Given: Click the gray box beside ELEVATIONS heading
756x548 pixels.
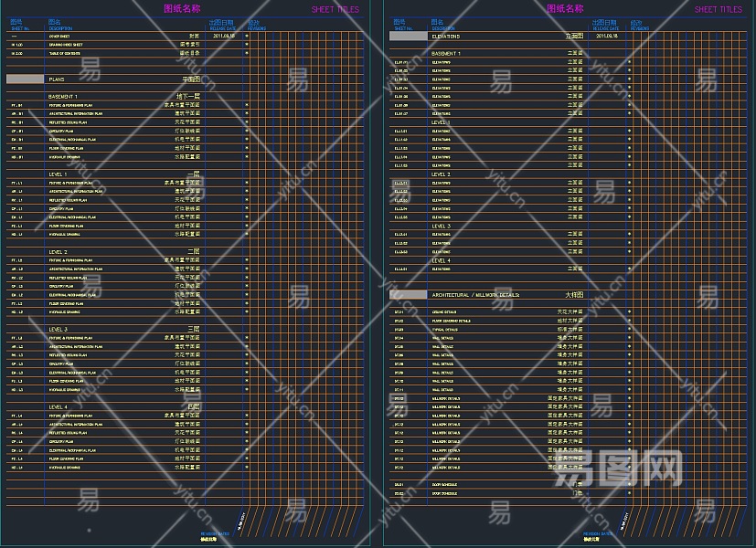Looking at the screenshot, I should pyautogui.click(x=408, y=37).
